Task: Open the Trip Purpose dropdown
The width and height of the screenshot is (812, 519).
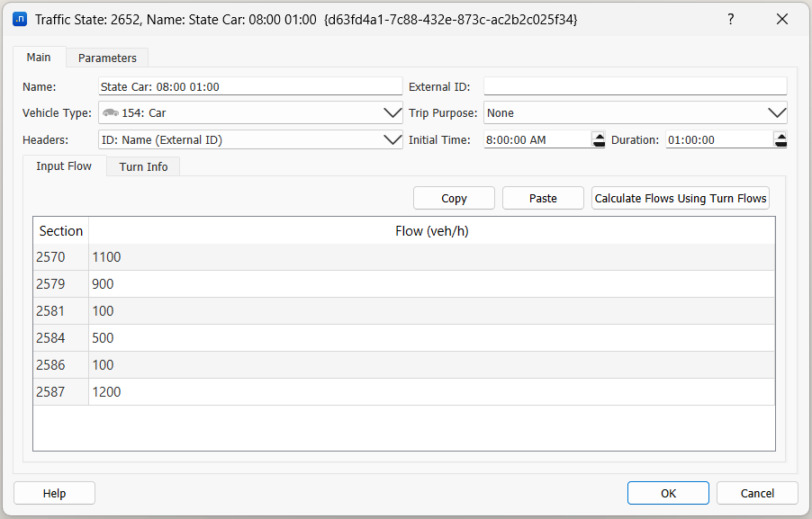Action: [x=777, y=113]
